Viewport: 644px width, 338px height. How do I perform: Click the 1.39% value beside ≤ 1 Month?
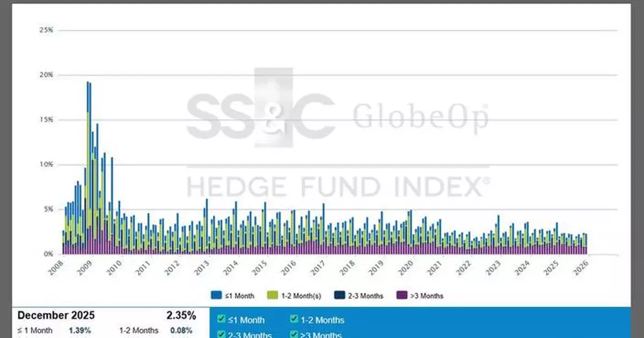tap(79, 330)
